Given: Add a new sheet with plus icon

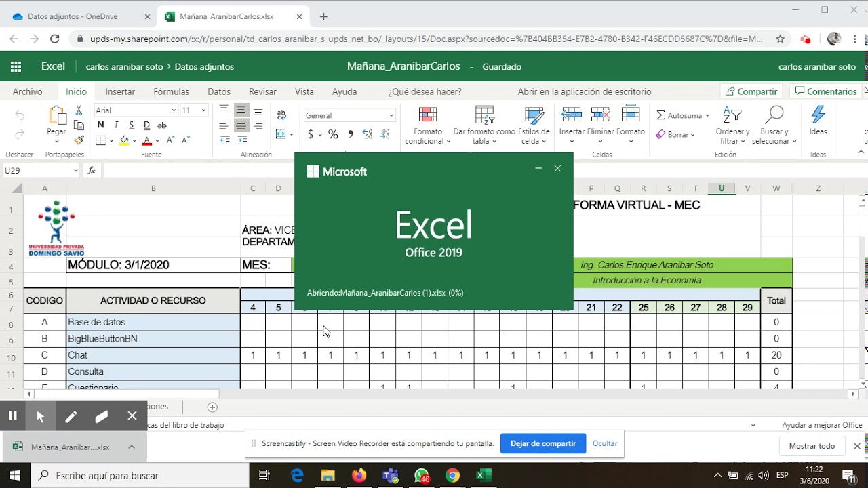Looking at the screenshot, I should [x=212, y=407].
